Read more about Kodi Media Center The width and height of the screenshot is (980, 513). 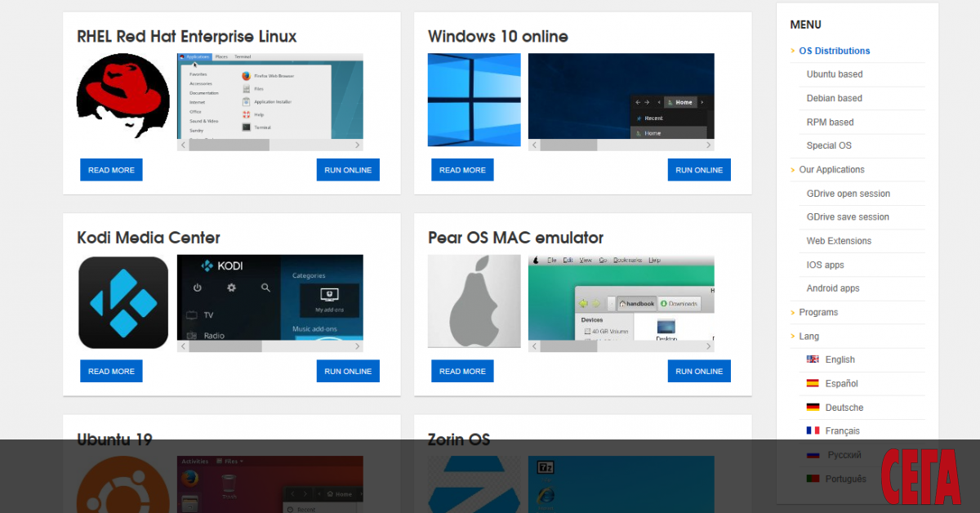click(x=111, y=371)
